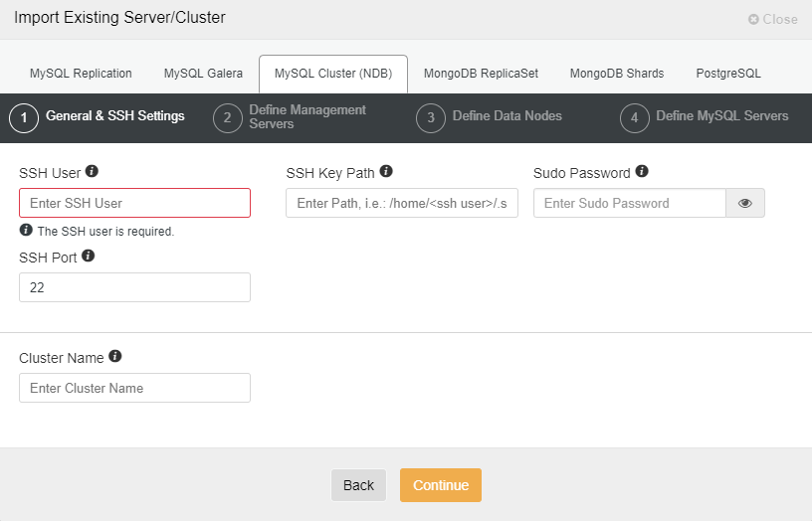
Task: Click the Sudo Password label text
Action: tap(581, 173)
